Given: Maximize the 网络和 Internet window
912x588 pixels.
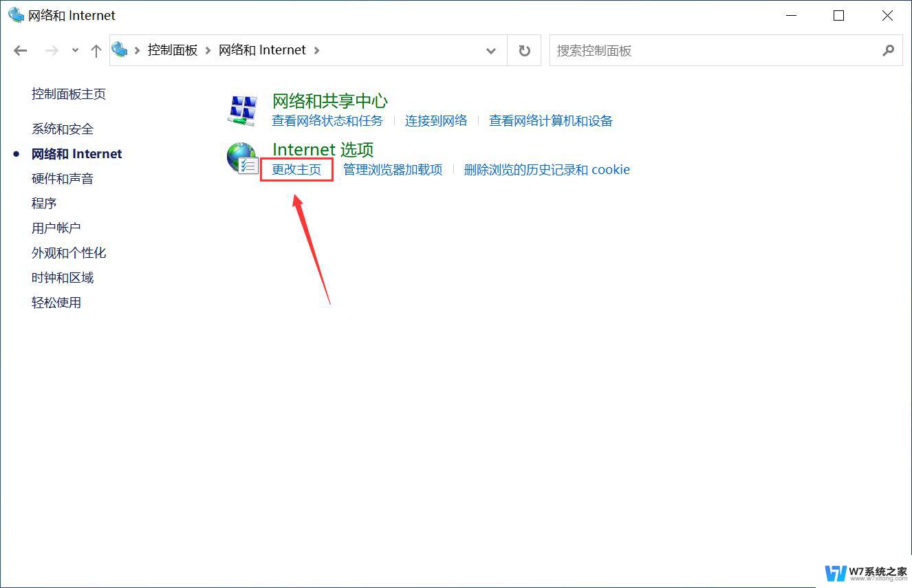Looking at the screenshot, I should 838,15.
